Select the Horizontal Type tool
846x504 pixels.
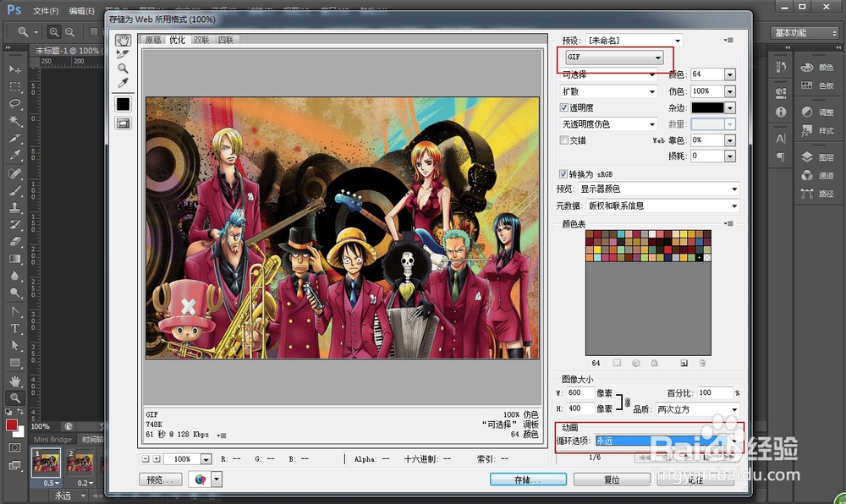pos(15,328)
